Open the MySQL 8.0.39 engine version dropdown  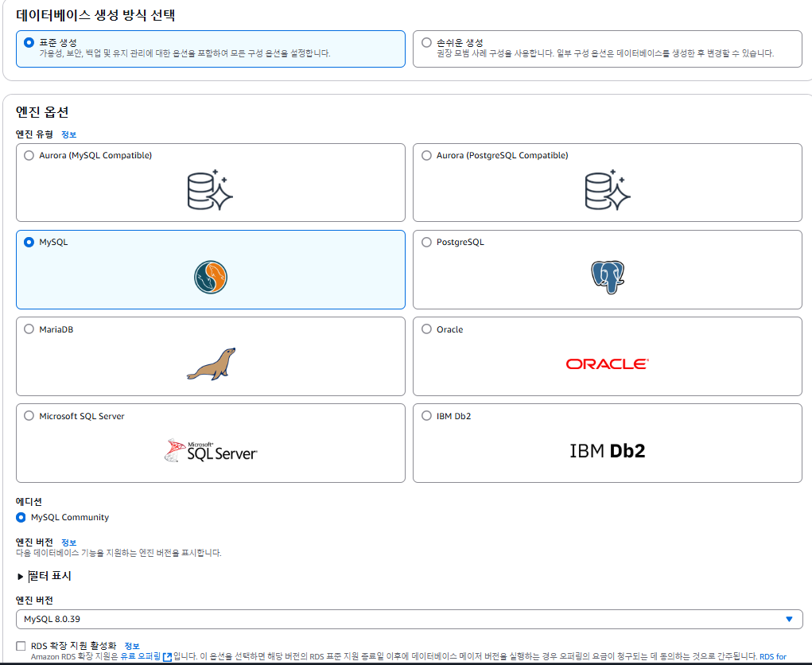pyautogui.click(x=409, y=619)
